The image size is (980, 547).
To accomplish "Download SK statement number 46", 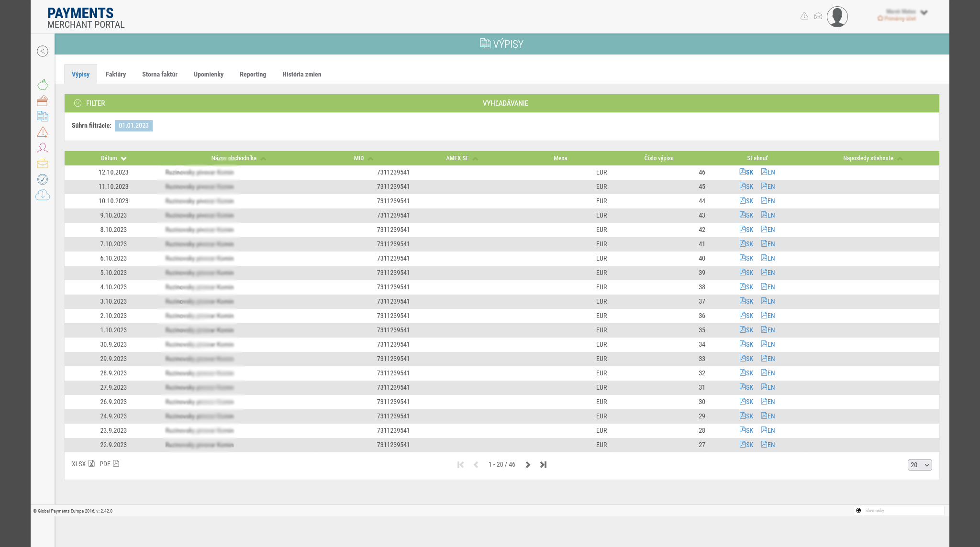I will [x=746, y=172].
